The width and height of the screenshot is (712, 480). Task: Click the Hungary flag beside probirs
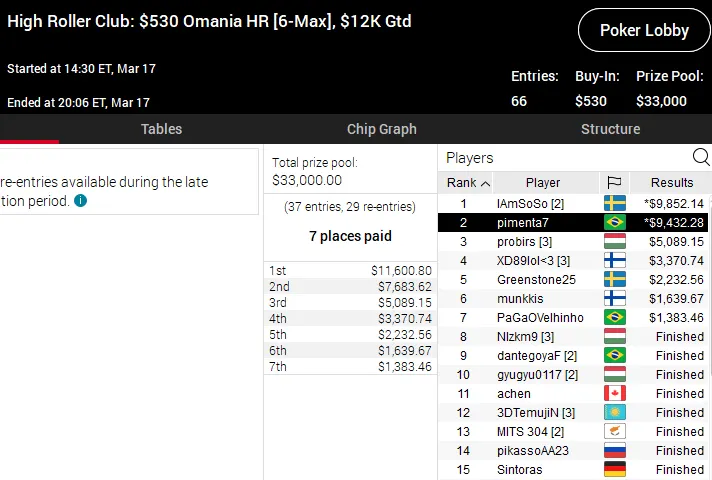[614, 242]
